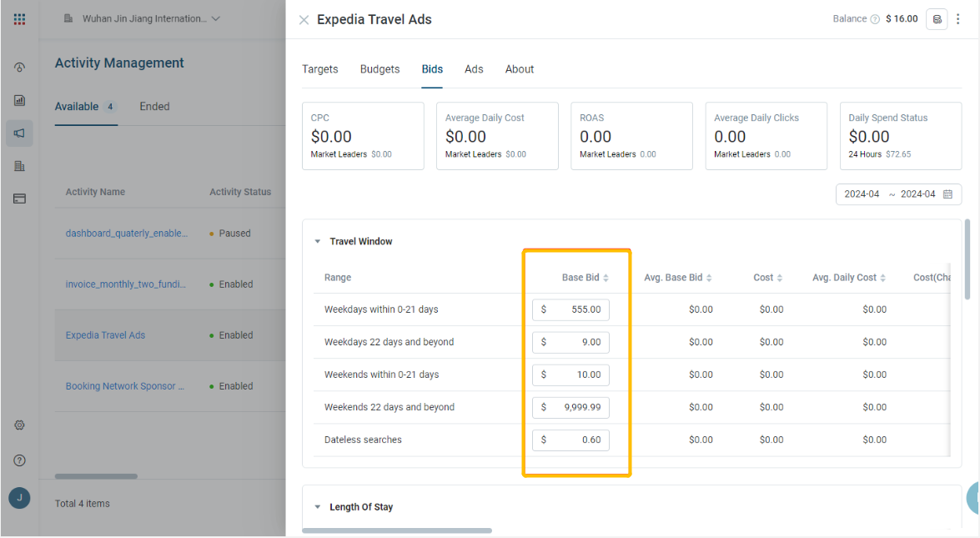Viewport: 980px width, 538px height.
Task: Click the Average Daily Clicks card
Action: click(x=766, y=136)
